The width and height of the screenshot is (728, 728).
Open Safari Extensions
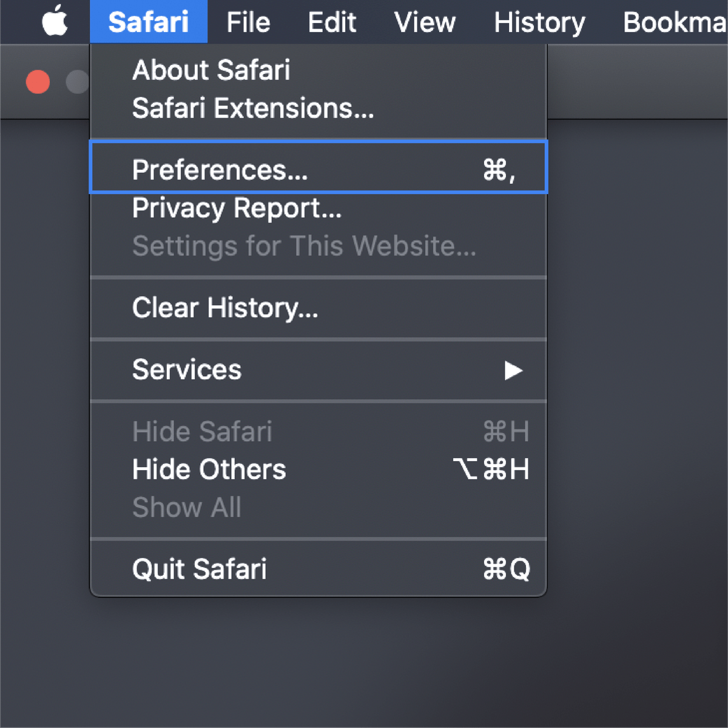click(x=253, y=109)
